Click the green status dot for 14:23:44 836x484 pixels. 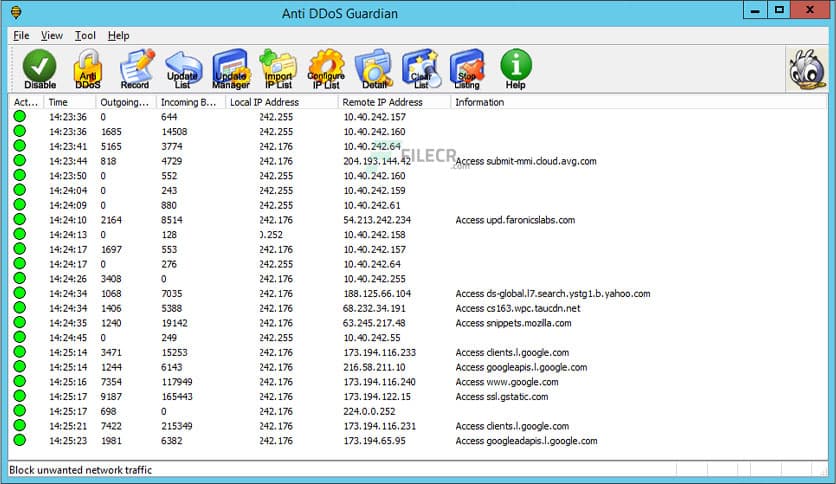point(20,160)
